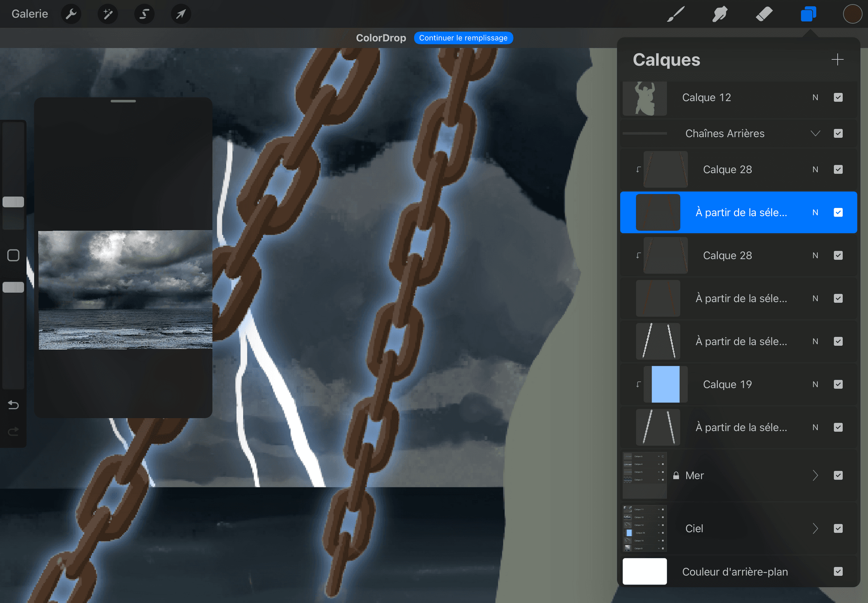Tap the clipping mask arrow beside Calque 19
This screenshot has height=603, width=868.
[638, 384]
